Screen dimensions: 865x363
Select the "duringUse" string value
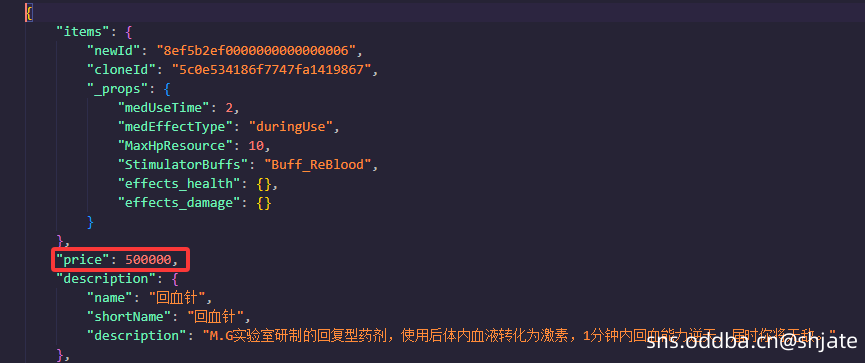(290, 127)
